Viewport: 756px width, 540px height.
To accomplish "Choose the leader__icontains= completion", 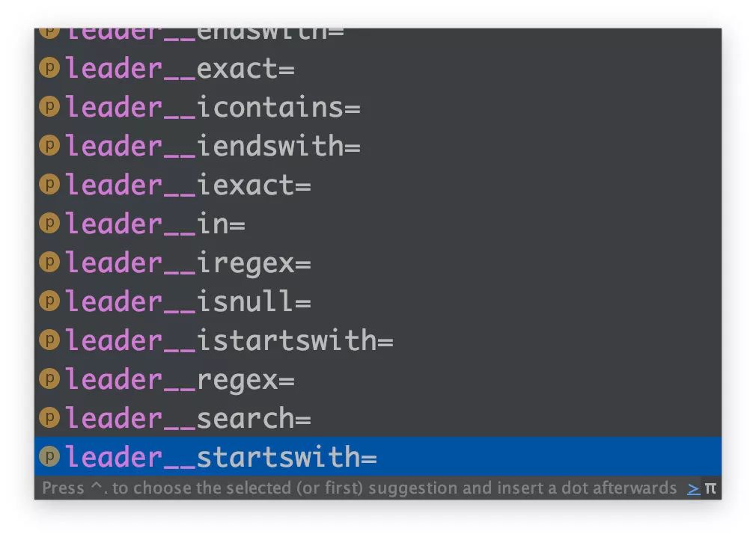I will [213, 108].
